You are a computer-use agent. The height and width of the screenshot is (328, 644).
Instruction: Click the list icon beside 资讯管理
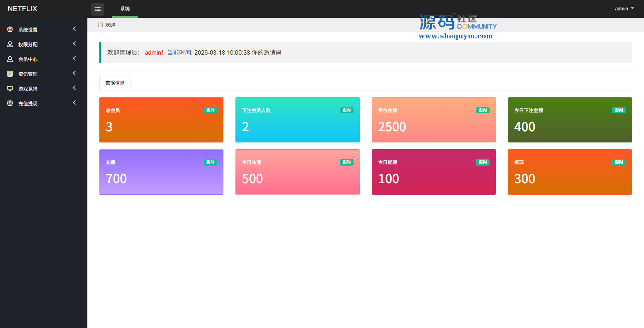tap(10, 74)
